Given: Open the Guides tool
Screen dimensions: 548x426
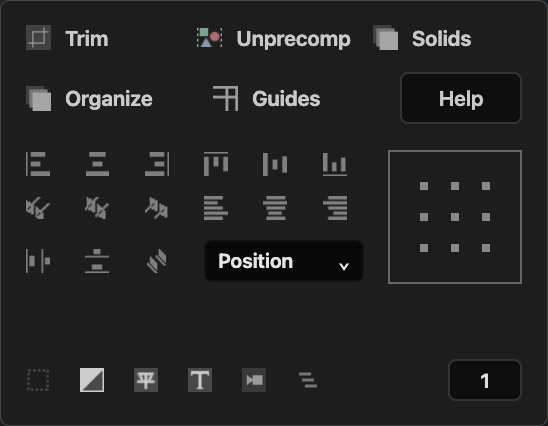Looking at the screenshot, I should coord(267,99).
